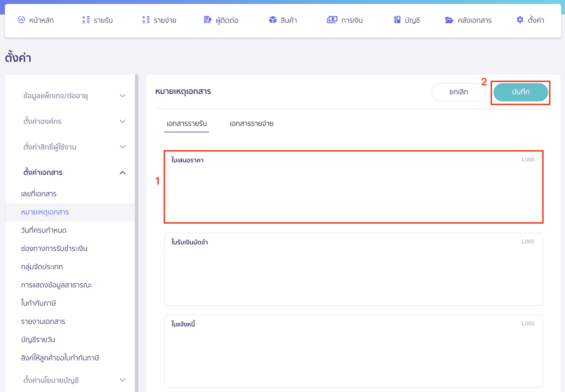Screen dimensions: 565x392
Task: Select the เอกสารรายรับ tab
Action: tap(187, 124)
